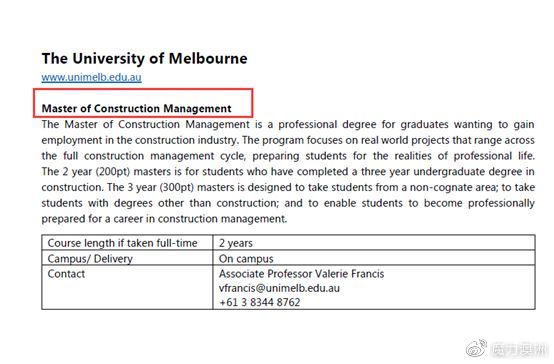Click 'Associate Professor Valerie Francis' name
Viewport: 554px width, 364px height.
301,274
